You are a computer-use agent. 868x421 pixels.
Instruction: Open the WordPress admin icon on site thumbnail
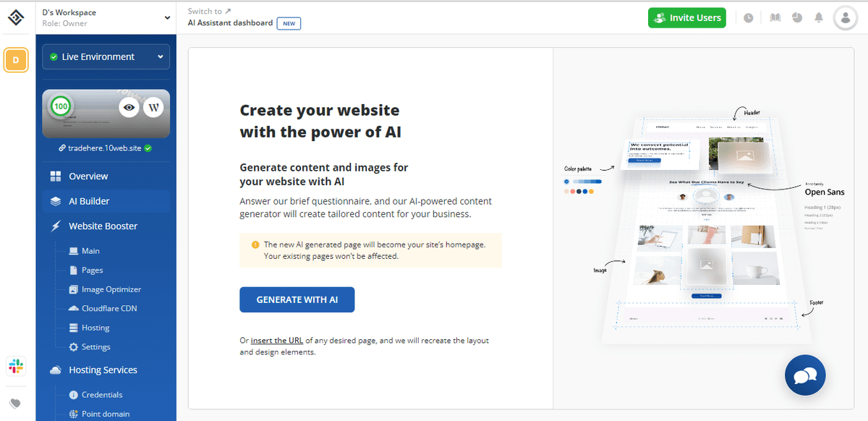(153, 108)
